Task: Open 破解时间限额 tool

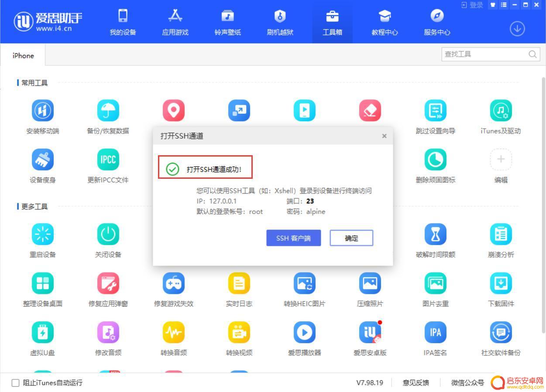Action: click(436, 235)
